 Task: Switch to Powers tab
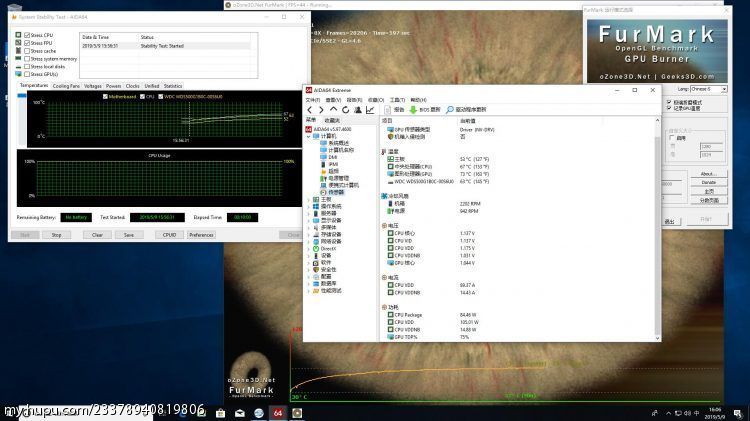113,86
